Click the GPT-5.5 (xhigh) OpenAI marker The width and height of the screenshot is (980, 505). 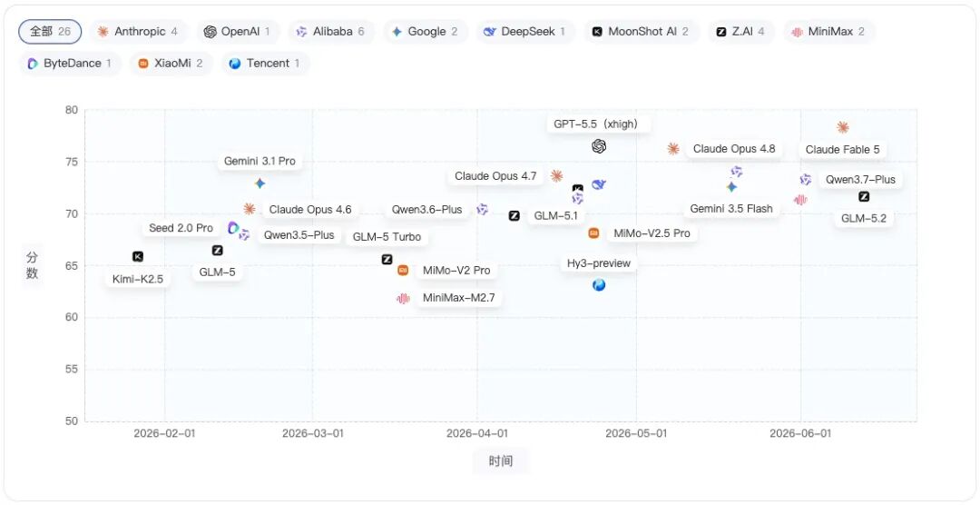click(599, 146)
